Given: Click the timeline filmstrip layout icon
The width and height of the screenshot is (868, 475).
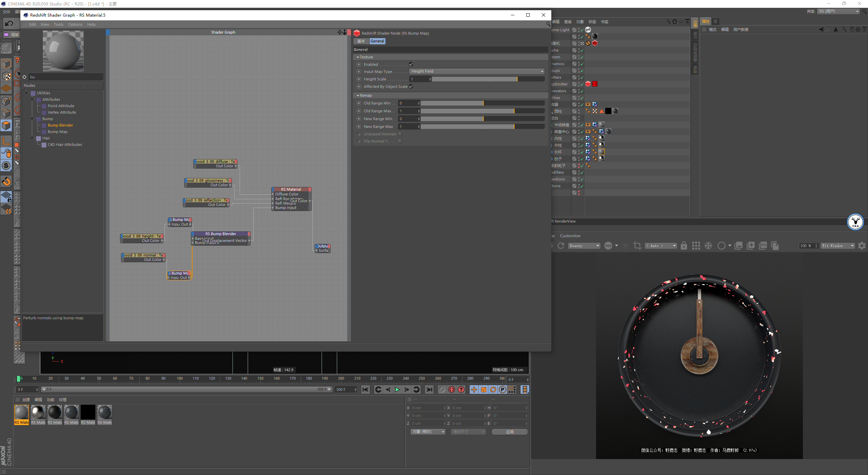Looking at the screenshot, I should (525, 389).
